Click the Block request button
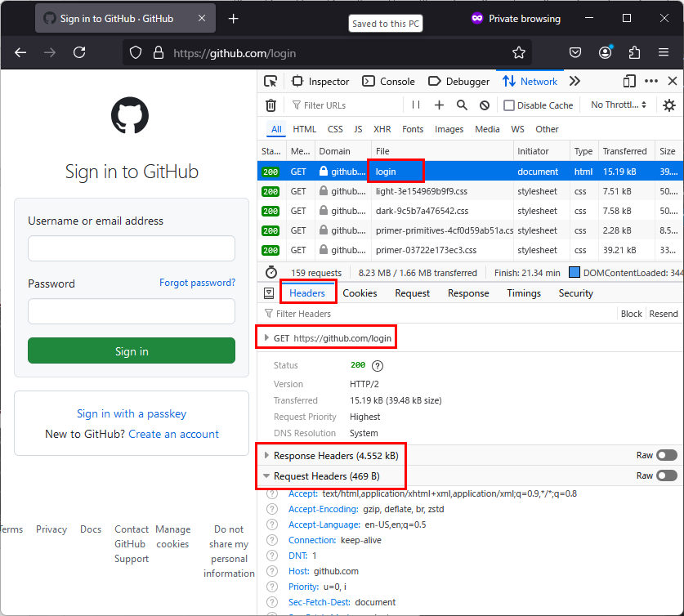This screenshot has width=684, height=616. (631, 314)
